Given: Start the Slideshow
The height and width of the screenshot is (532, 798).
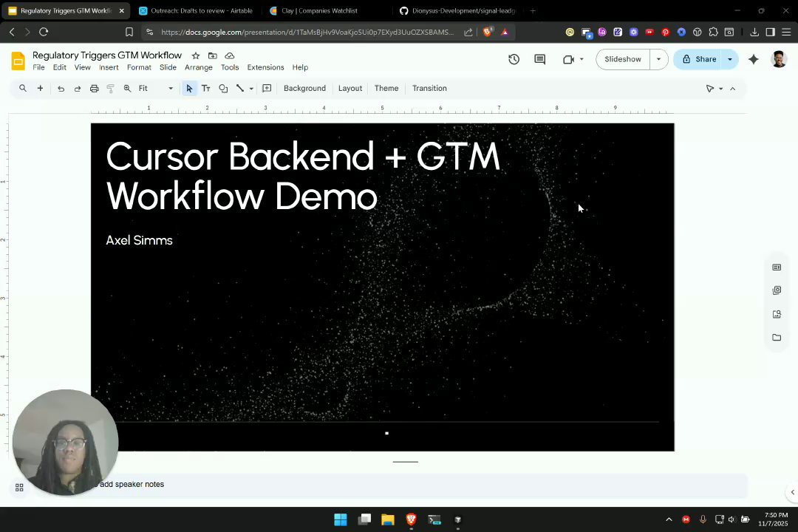Looking at the screenshot, I should 622,59.
